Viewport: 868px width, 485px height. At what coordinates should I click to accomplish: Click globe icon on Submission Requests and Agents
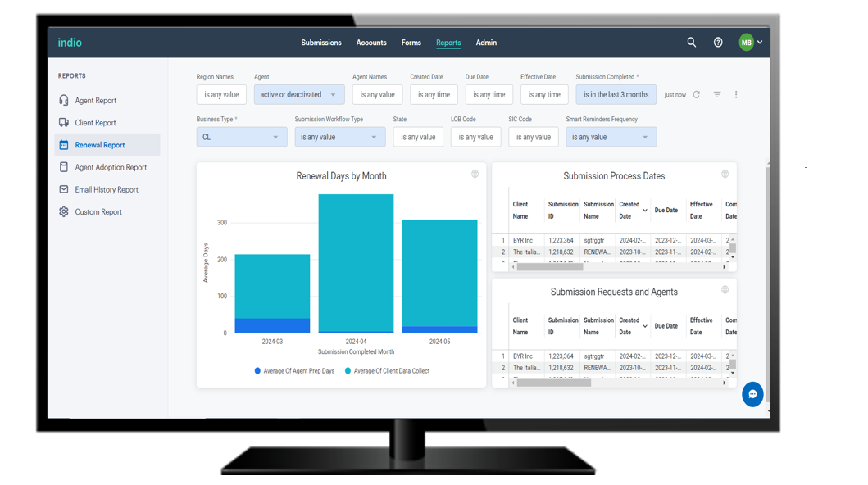click(x=725, y=290)
